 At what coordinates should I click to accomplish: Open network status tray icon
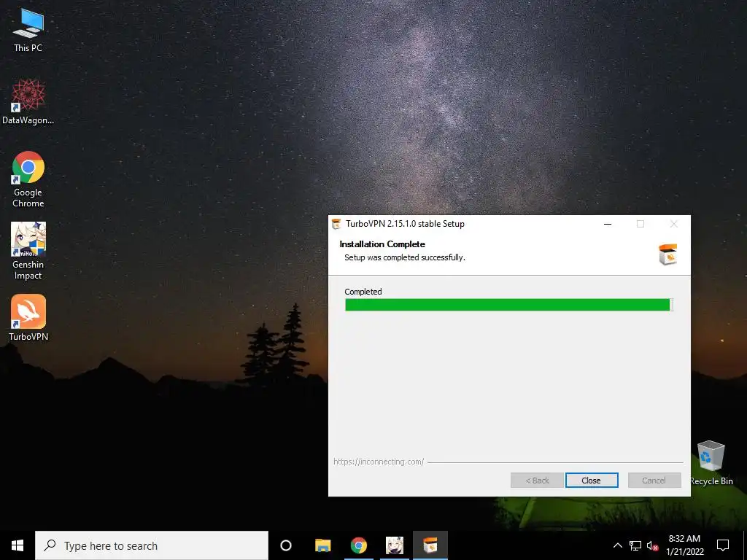[635, 545]
